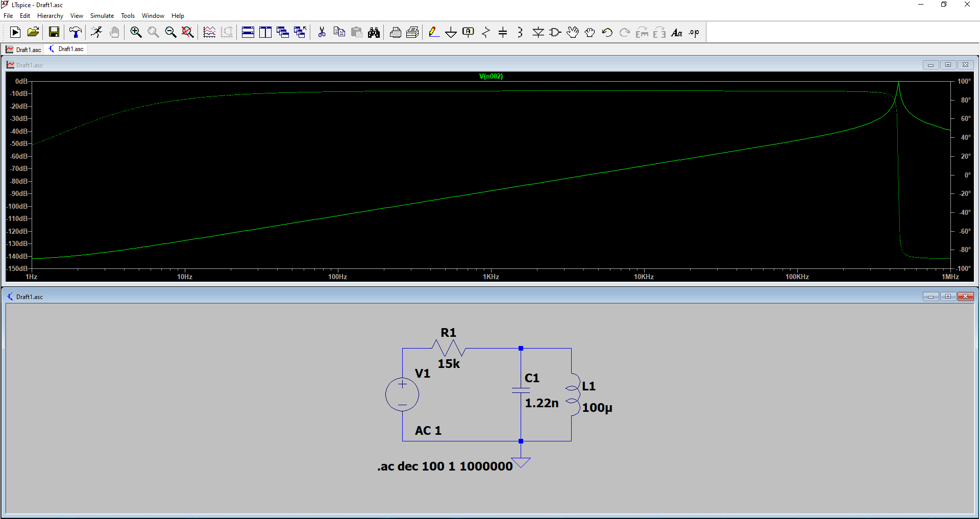
Task: Click the Run simulation icon
Action: coord(15,33)
